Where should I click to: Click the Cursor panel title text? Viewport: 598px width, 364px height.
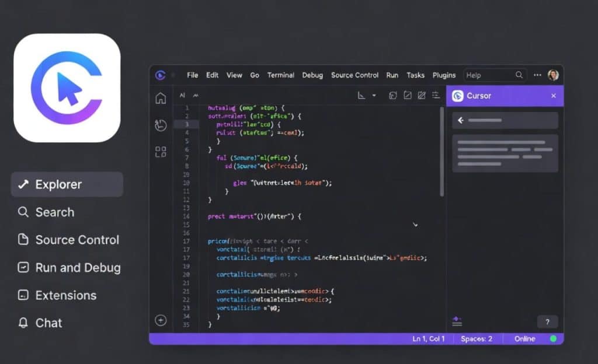[x=479, y=96]
